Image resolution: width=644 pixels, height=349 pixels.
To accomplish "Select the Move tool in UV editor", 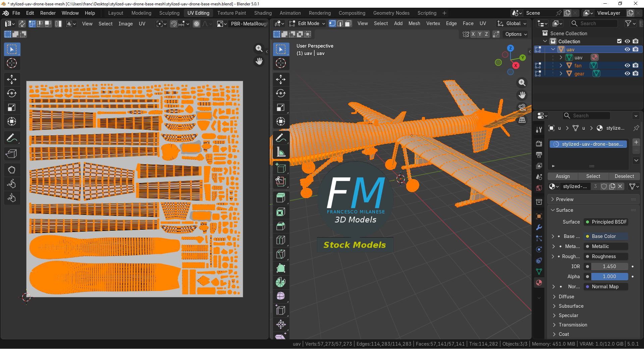I will [12, 79].
